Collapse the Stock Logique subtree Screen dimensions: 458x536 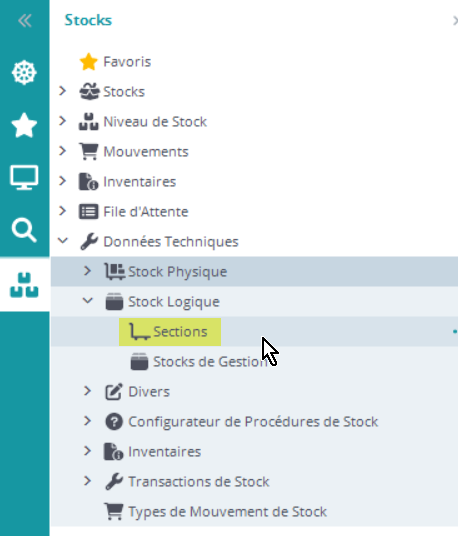[88, 301]
